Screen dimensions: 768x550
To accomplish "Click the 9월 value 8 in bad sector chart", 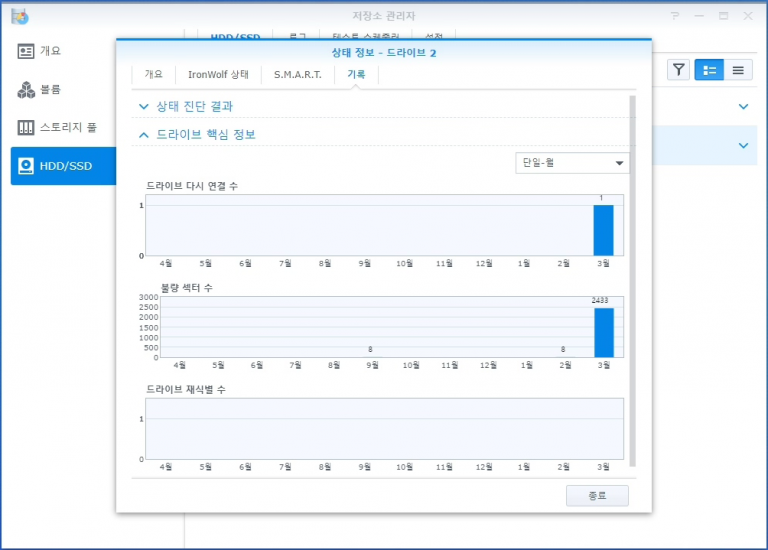I will click(370, 349).
